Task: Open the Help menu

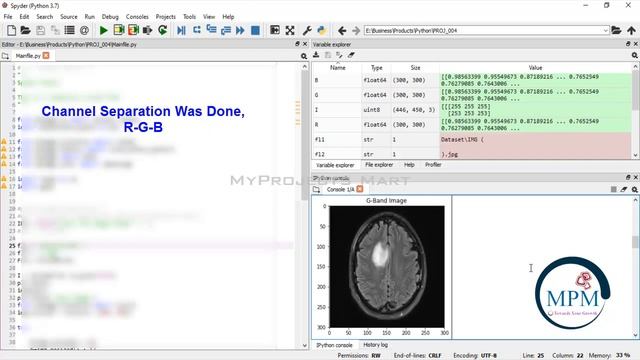Action: (228, 17)
